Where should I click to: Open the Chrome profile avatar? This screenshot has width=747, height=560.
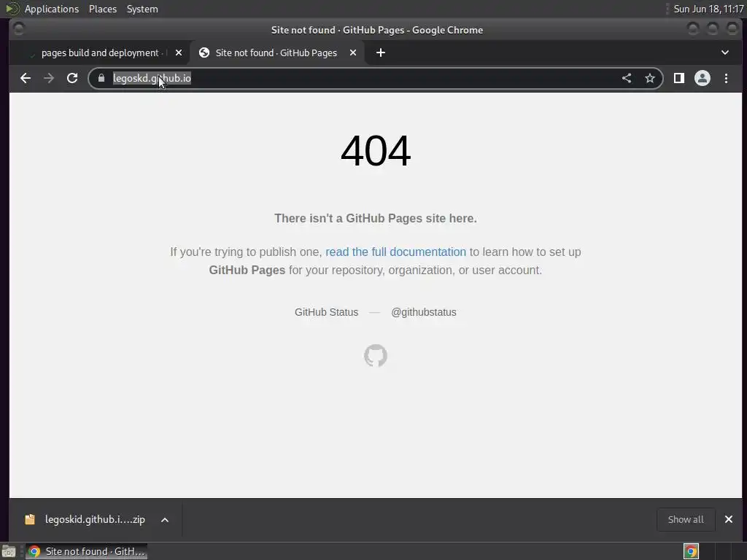pos(703,79)
